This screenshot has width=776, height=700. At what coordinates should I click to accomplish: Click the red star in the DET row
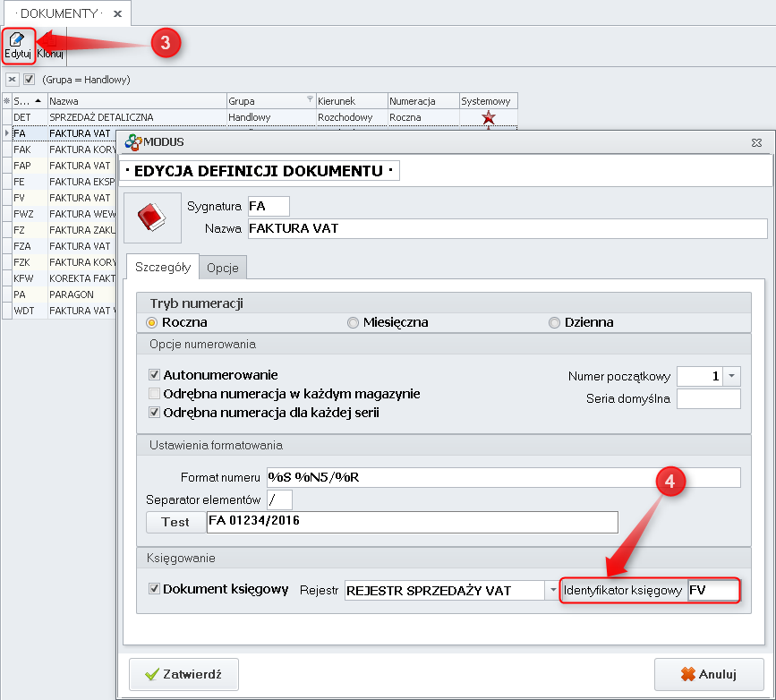[488, 117]
